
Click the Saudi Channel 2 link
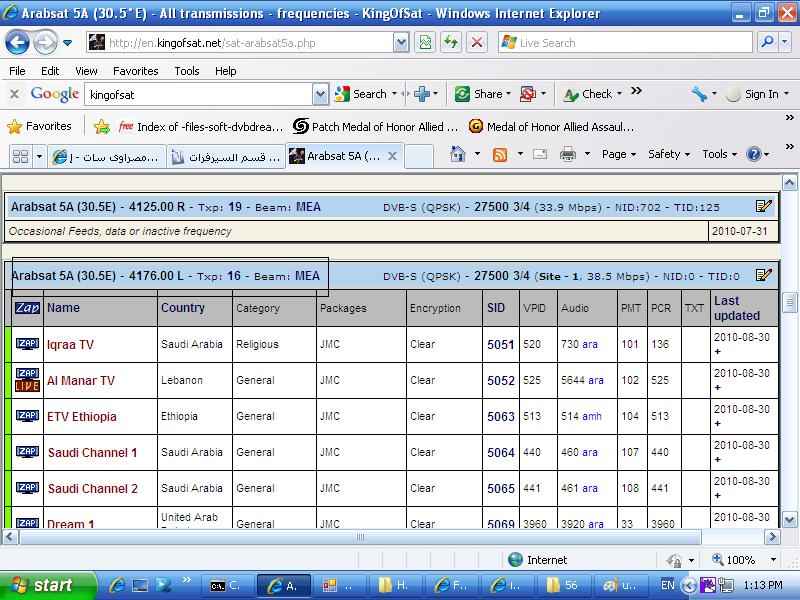pyautogui.click(x=93, y=488)
